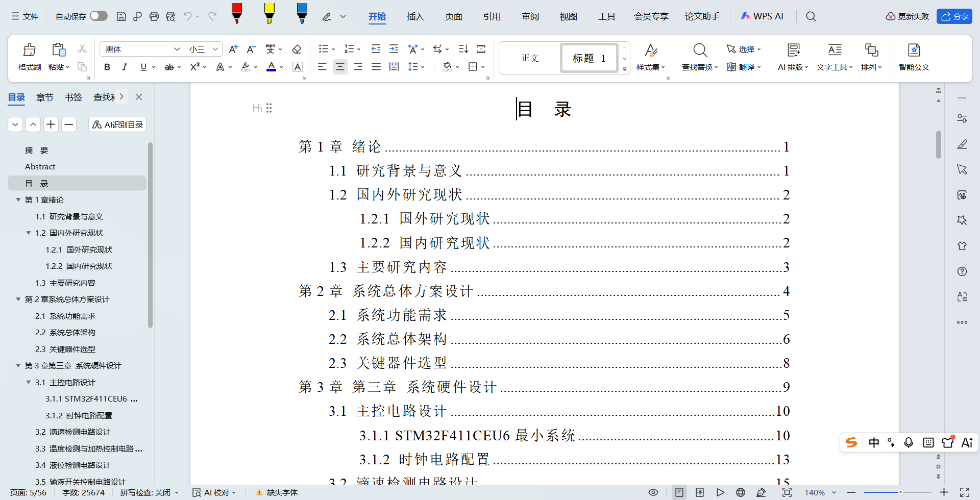Toggle center alignment button
The height and width of the screenshot is (500, 980).
click(340, 67)
